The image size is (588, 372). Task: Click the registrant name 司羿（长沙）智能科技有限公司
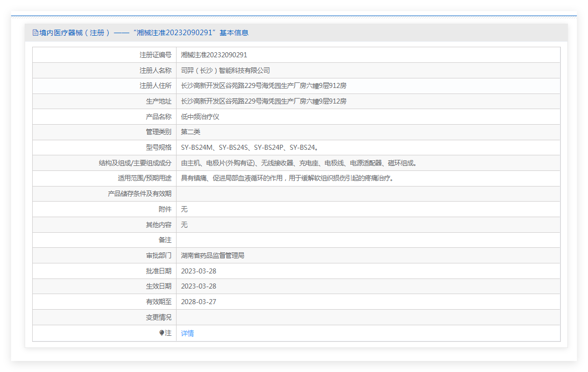point(225,70)
